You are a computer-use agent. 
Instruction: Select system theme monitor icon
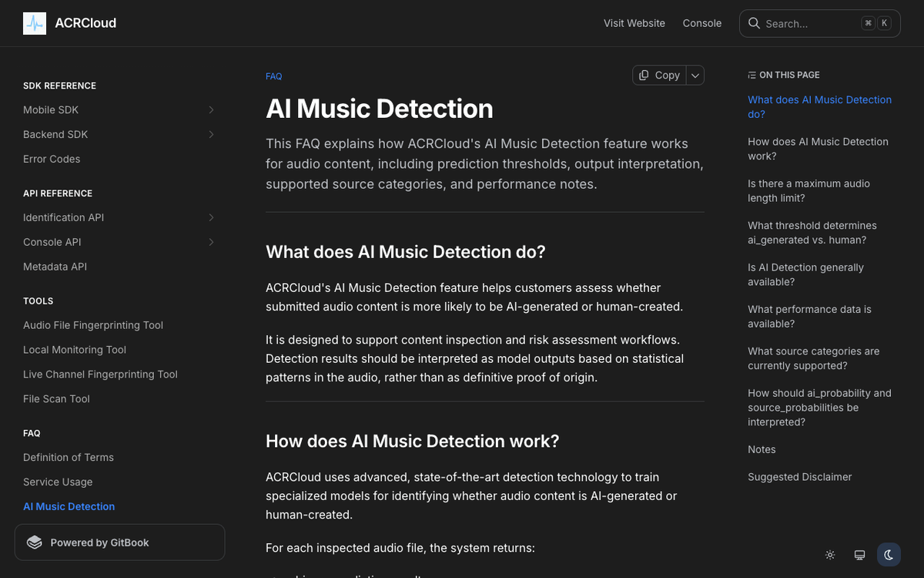[x=859, y=555]
